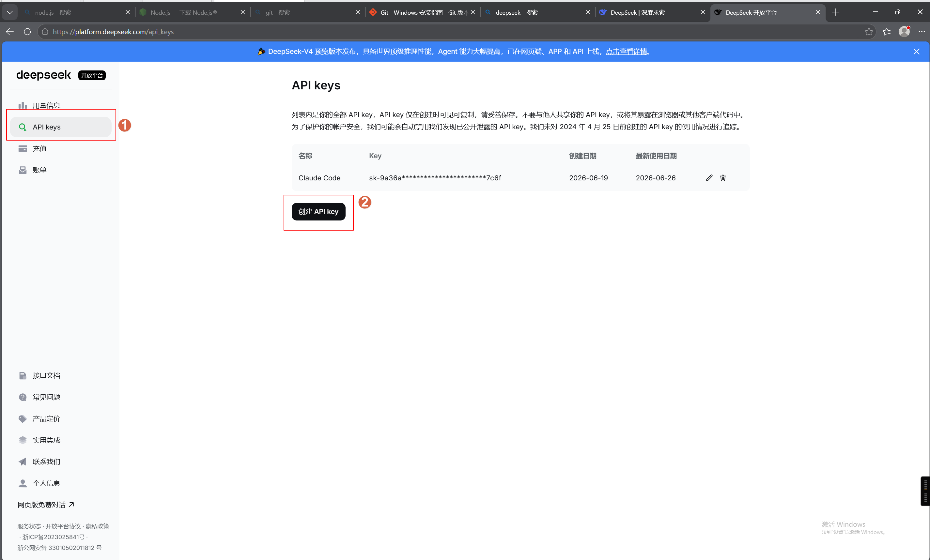Open a new browser tab
This screenshot has height=560, width=930.
click(x=836, y=12)
